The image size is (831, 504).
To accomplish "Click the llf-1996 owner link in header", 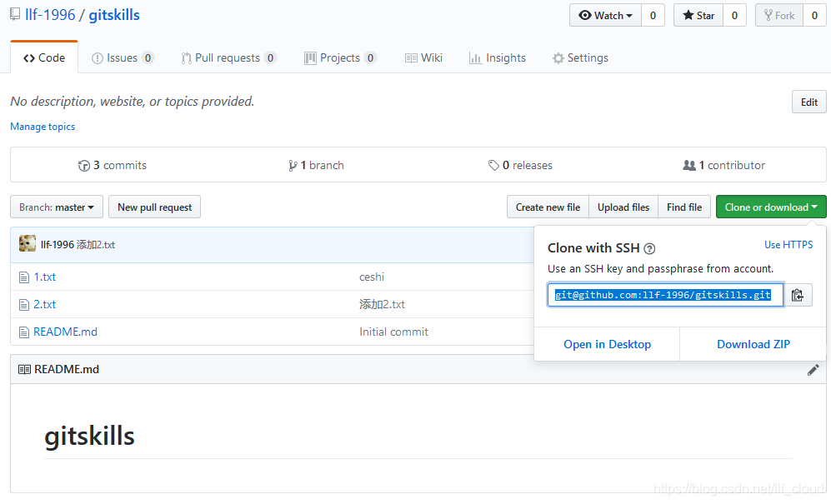I will tap(50, 15).
